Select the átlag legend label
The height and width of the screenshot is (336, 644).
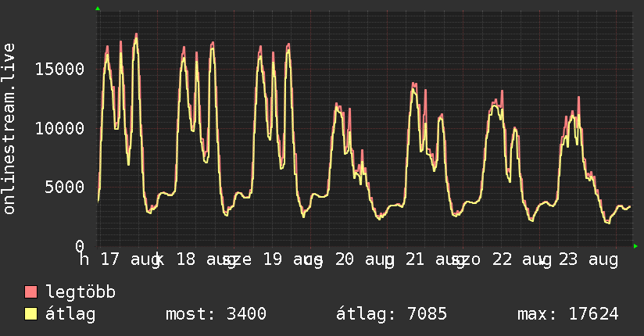click(x=70, y=314)
